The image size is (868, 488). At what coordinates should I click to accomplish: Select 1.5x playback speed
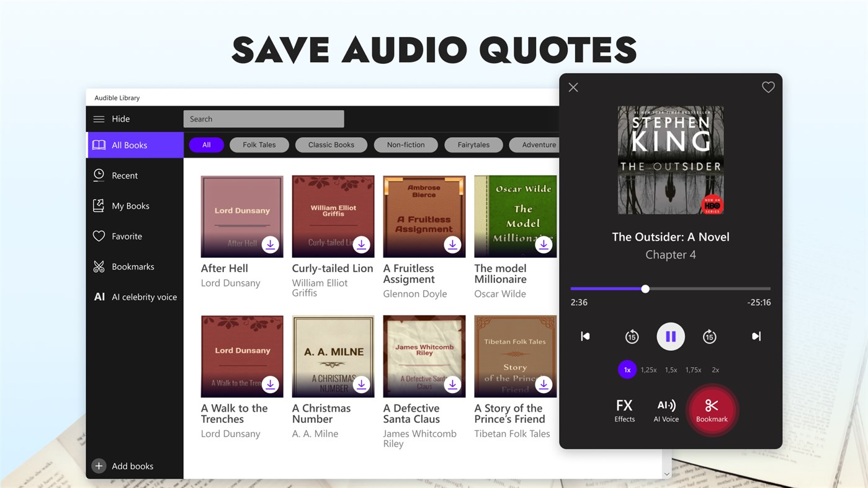tap(670, 369)
